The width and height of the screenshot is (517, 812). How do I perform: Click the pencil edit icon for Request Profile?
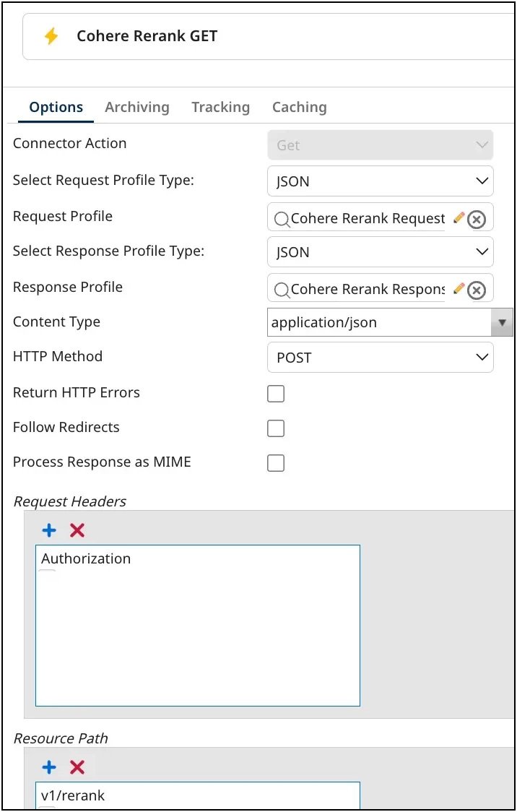[459, 217]
